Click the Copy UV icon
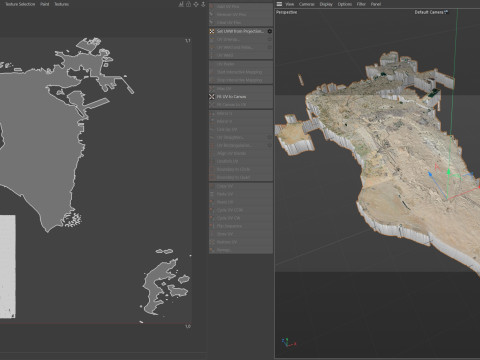 pos(212,186)
